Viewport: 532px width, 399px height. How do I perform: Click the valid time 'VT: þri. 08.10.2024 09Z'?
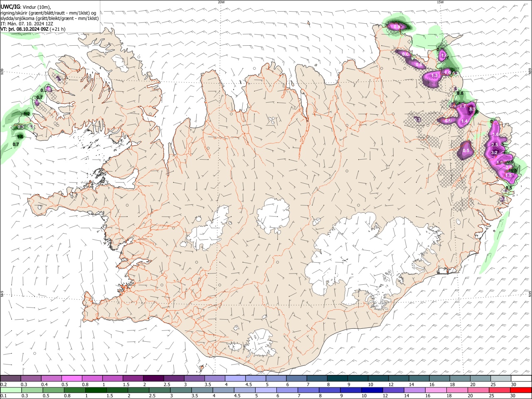24,29
